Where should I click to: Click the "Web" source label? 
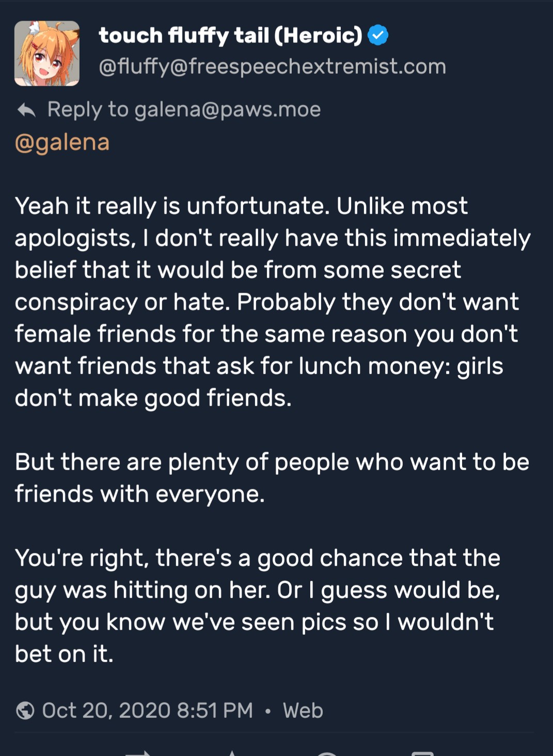303,711
